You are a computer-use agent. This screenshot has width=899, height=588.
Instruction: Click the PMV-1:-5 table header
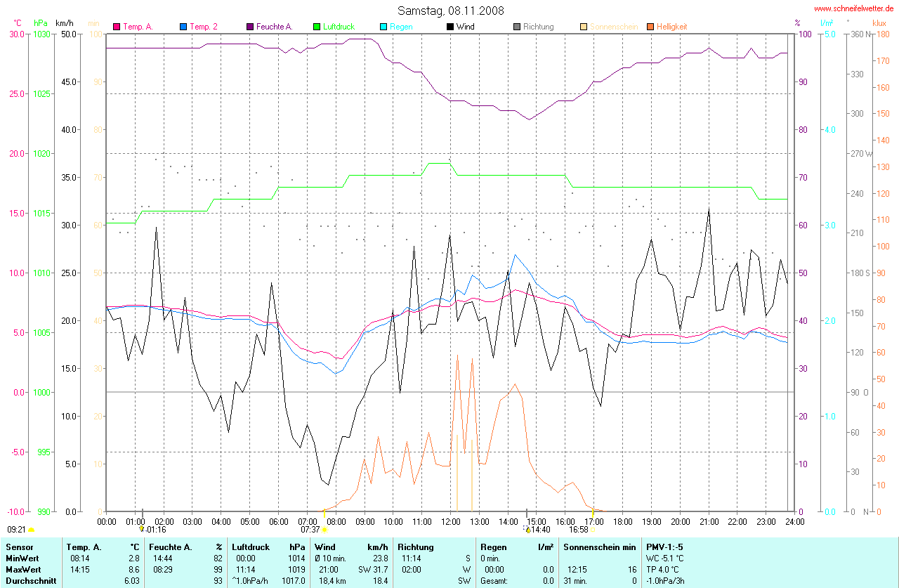(x=665, y=547)
